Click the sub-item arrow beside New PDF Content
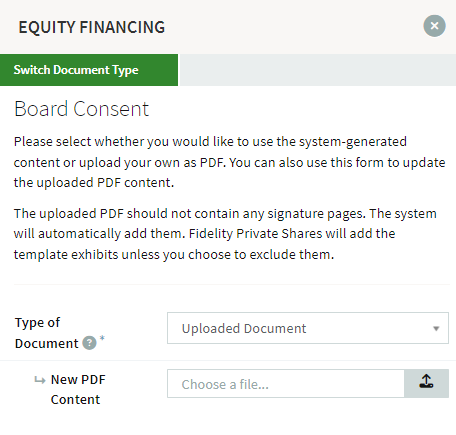 click(x=40, y=380)
